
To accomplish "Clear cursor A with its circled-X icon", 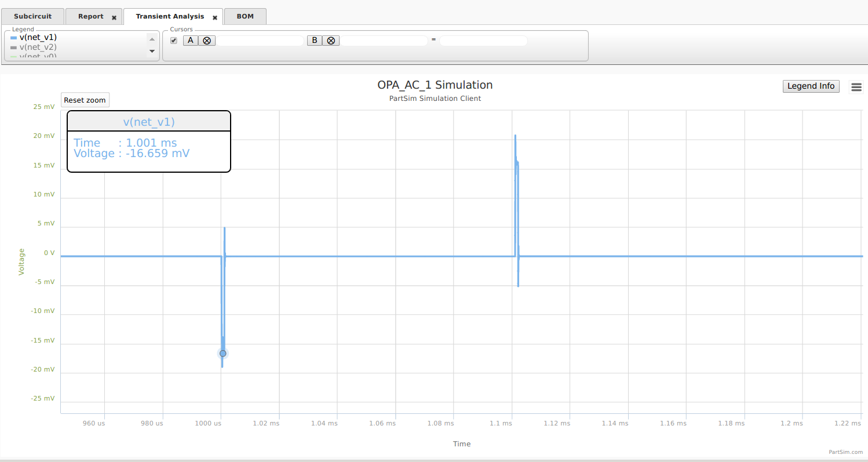I will point(207,41).
